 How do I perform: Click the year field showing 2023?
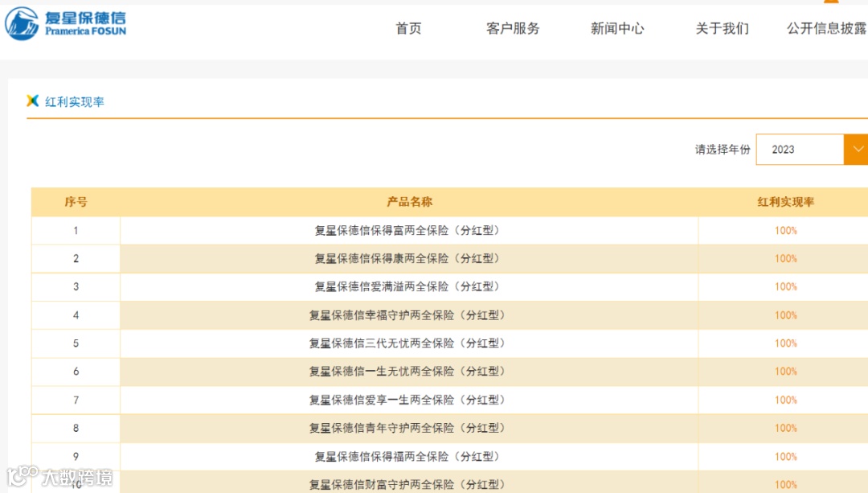(x=800, y=149)
